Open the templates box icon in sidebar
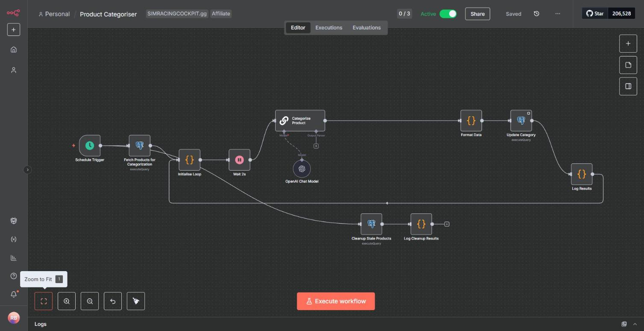This screenshot has height=331, width=644. pyautogui.click(x=14, y=221)
